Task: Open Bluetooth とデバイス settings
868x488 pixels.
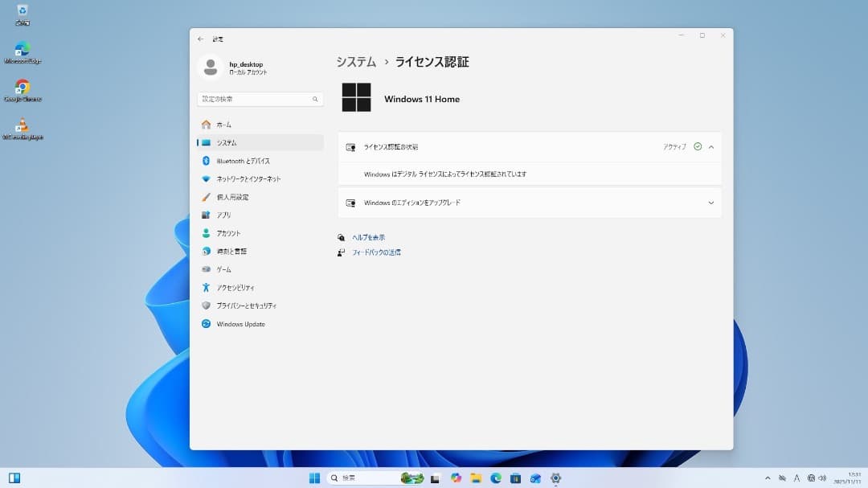Action: [260, 161]
